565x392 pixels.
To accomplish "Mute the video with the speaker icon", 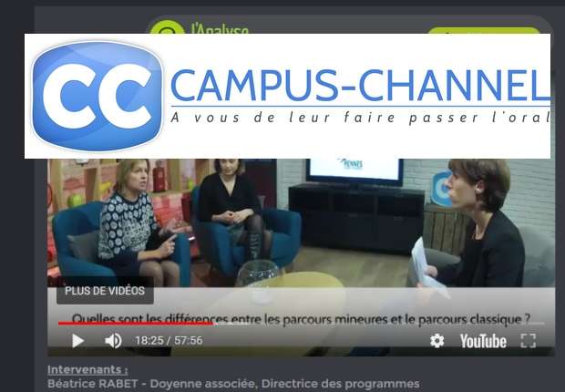I will click(113, 341).
